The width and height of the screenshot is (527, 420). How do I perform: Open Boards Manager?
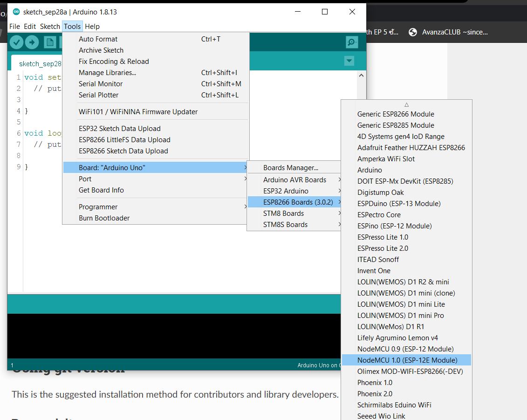[294, 167]
